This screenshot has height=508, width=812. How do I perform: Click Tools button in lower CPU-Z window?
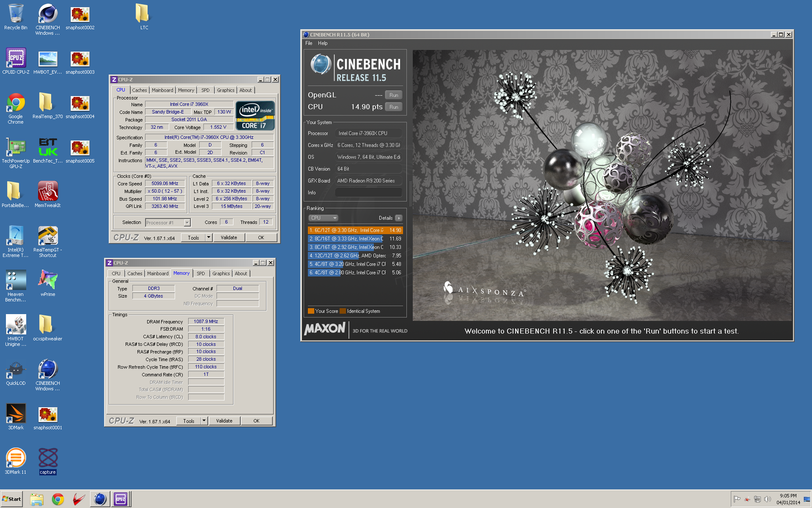pyautogui.click(x=189, y=421)
